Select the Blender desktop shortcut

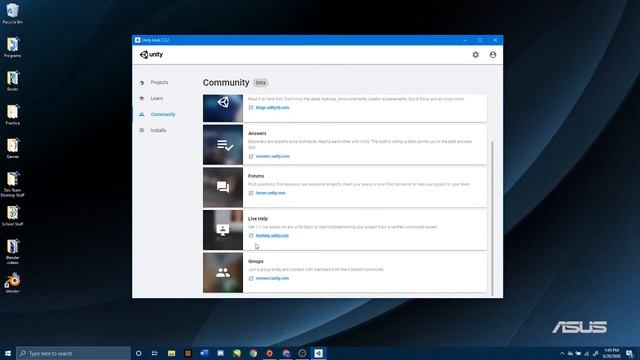click(13, 283)
